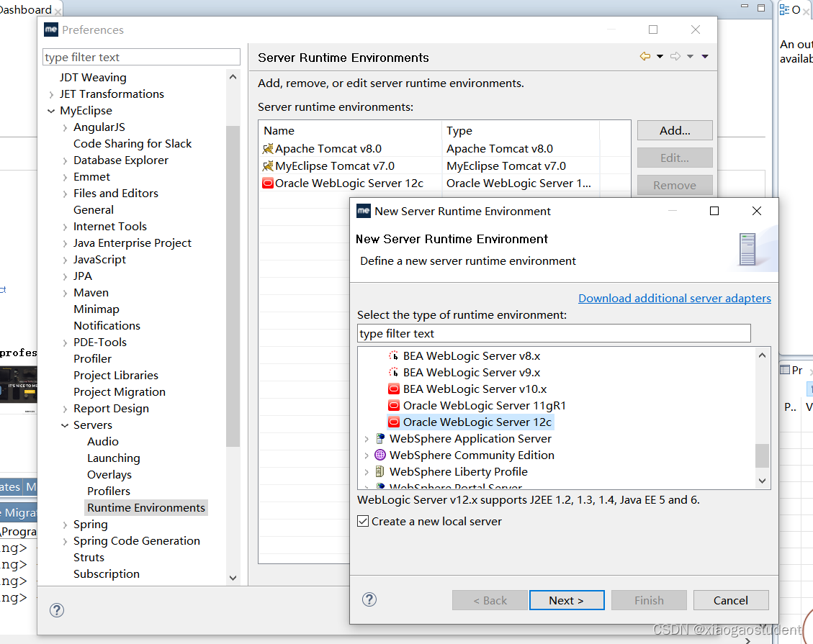Select Minimap tree item
The height and width of the screenshot is (644, 813).
[x=96, y=309]
